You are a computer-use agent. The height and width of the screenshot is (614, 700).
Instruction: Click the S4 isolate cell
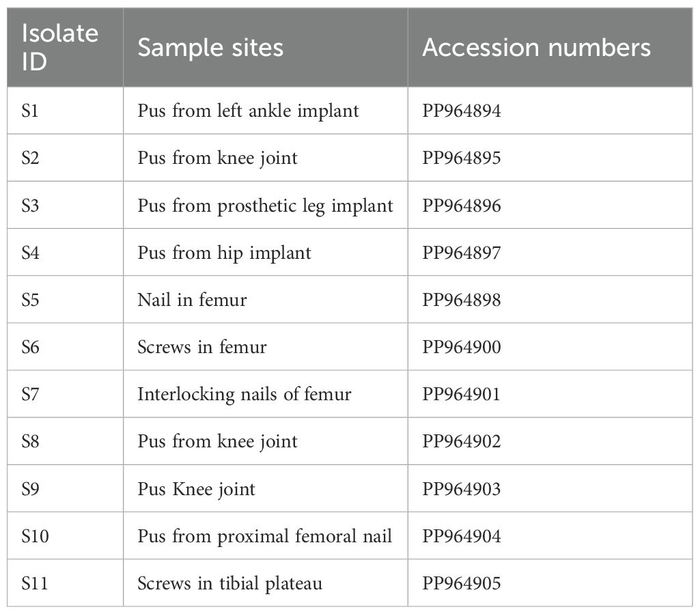[x=65, y=253]
